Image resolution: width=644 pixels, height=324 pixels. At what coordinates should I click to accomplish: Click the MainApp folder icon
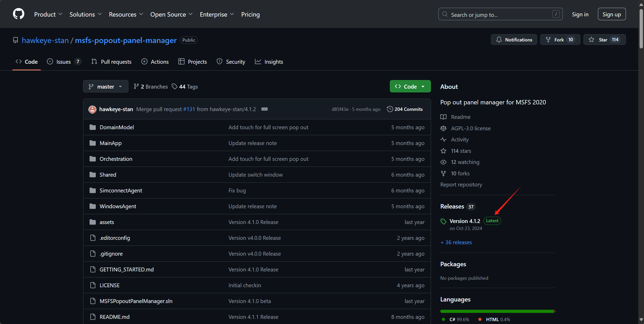point(92,143)
